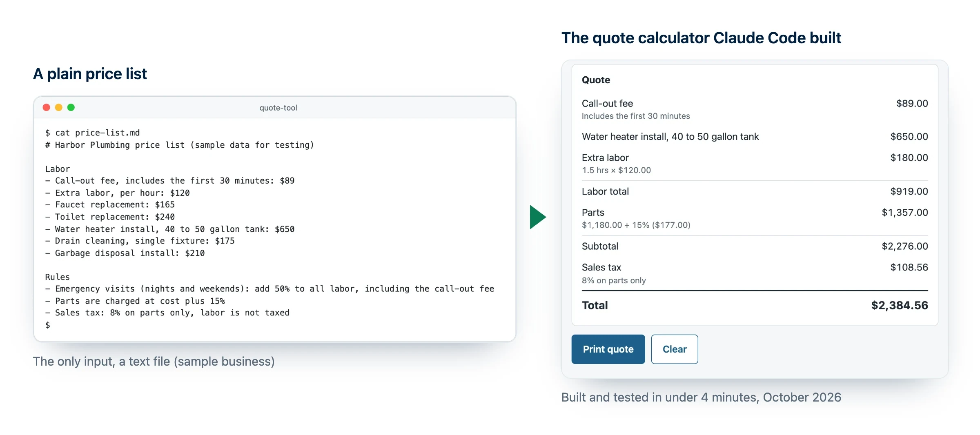Click the red close dot in quote-tool window
Viewport: 980px width, 435px height.
coord(47,107)
